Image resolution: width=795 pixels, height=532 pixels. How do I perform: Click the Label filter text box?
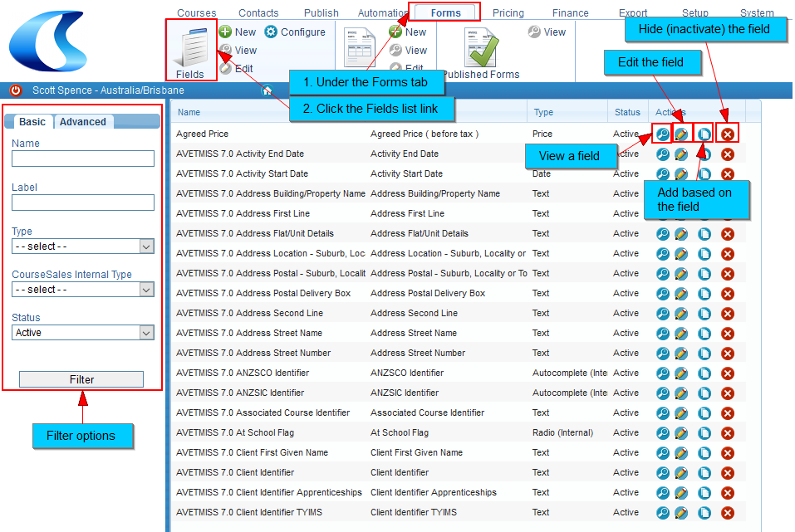(83, 203)
